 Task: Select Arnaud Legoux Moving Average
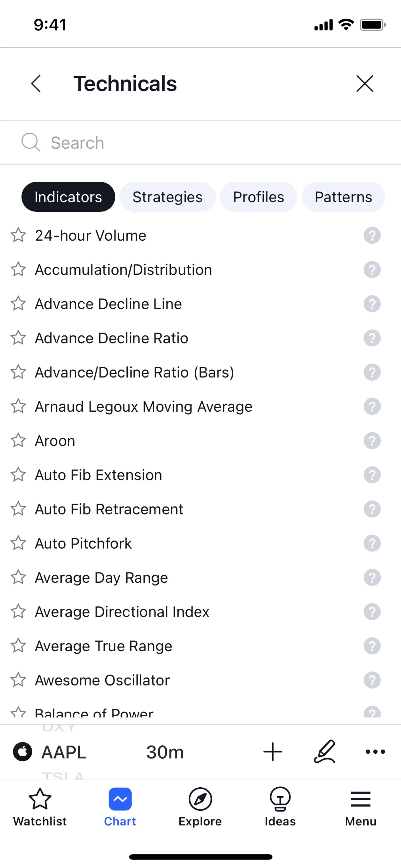coord(143,407)
